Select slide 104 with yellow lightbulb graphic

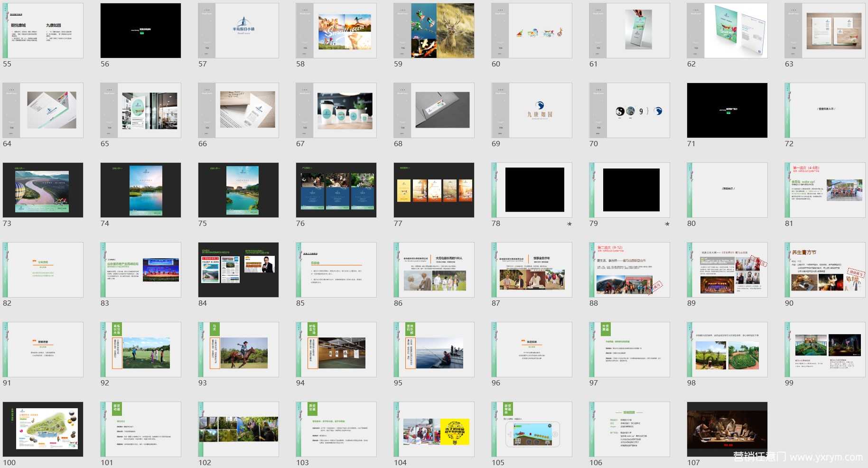point(434,430)
